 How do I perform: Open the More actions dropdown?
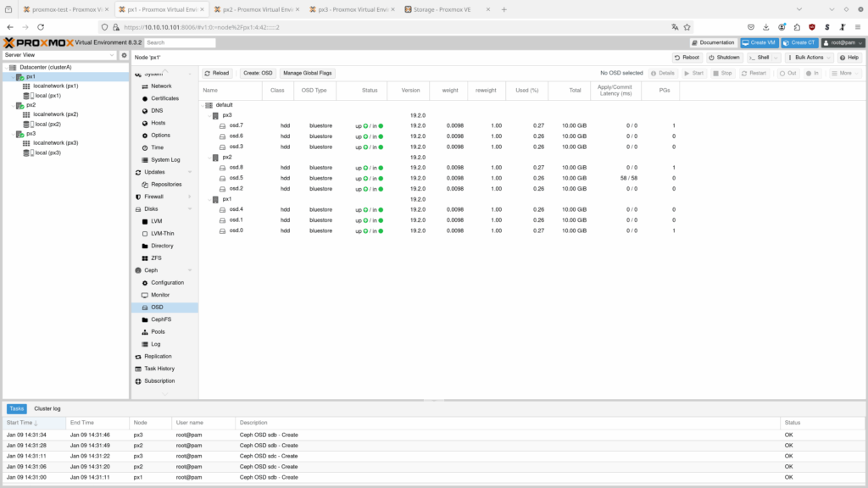pos(845,73)
